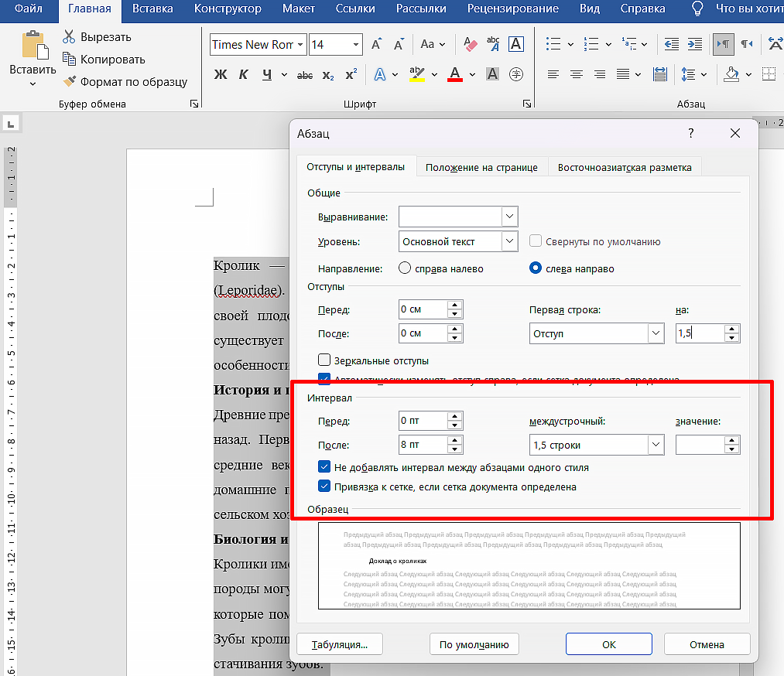Align text left in the ribbon
The height and width of the screenshot is (676, 784).
(553, 75)
